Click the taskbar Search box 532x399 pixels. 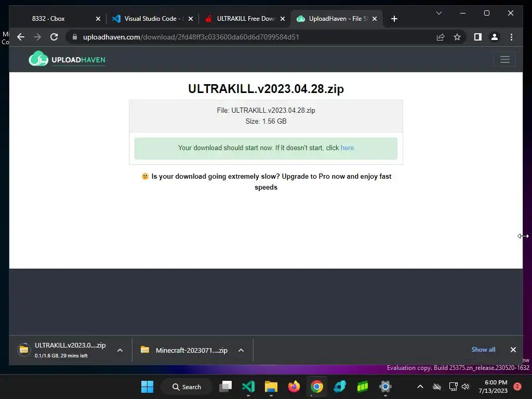tap(187, 387)
